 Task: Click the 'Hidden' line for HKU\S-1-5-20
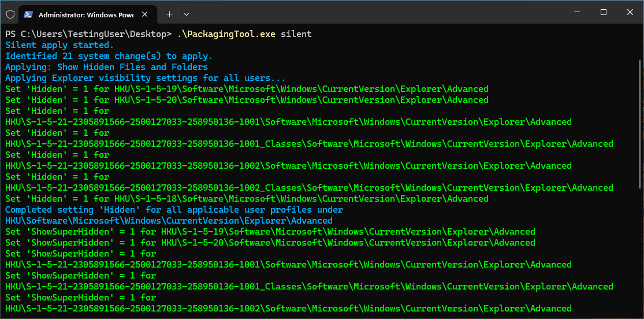[247, 100]
